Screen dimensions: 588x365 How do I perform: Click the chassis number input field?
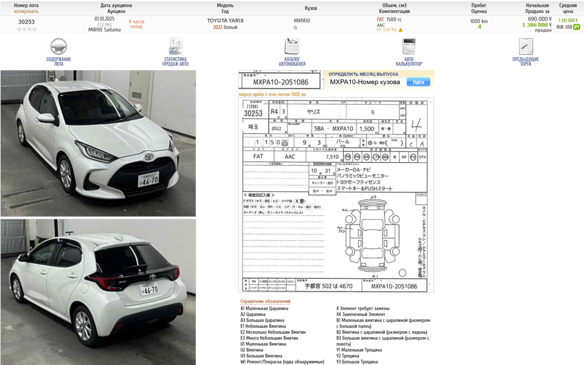point(366,82)
